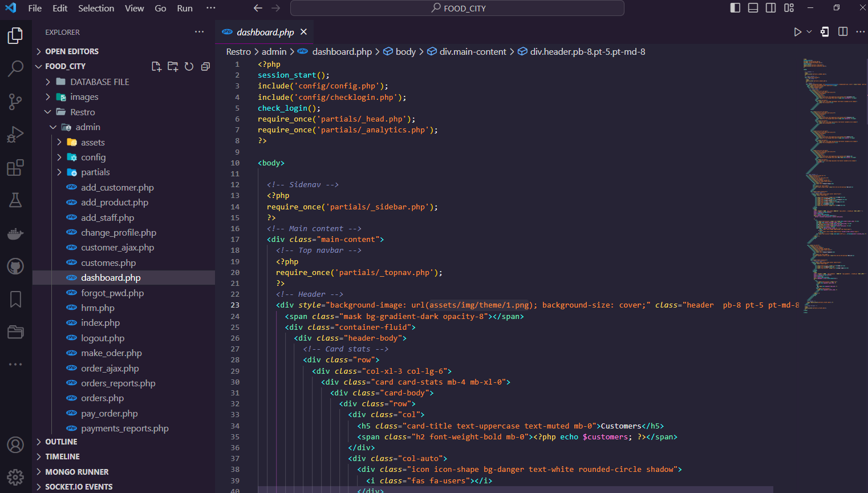
Task: Open the Selection menu
Action: point(96,8)
